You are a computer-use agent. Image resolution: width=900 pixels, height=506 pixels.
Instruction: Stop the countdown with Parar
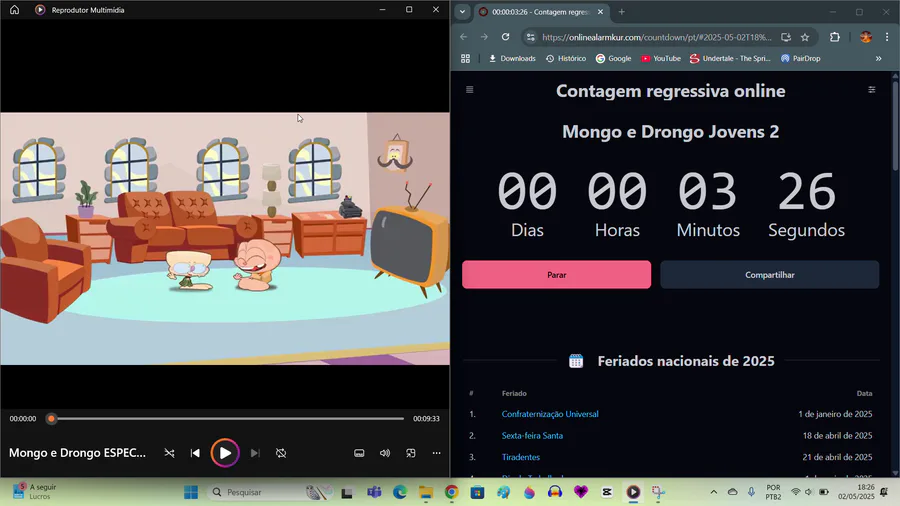557,275
